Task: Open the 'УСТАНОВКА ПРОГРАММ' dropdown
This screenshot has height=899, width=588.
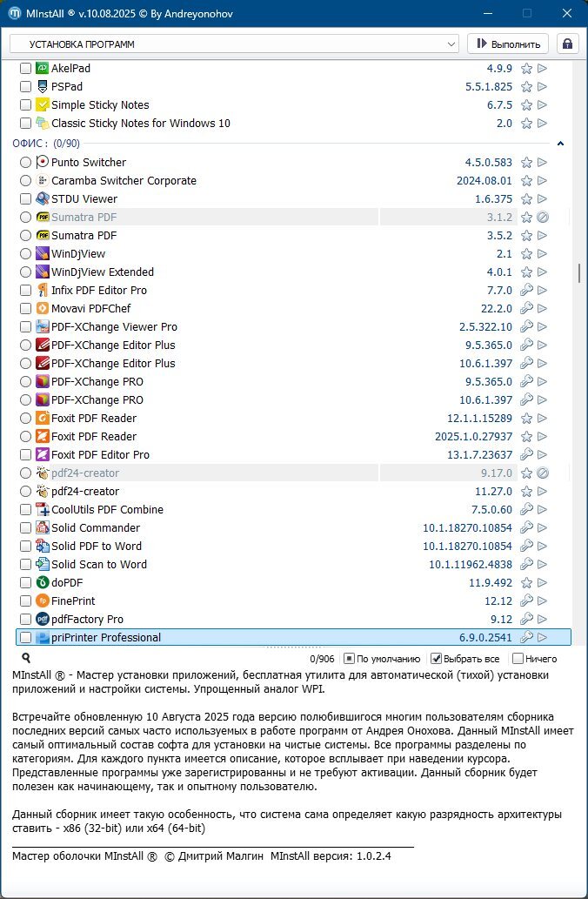Action: [x=234, y=44]
